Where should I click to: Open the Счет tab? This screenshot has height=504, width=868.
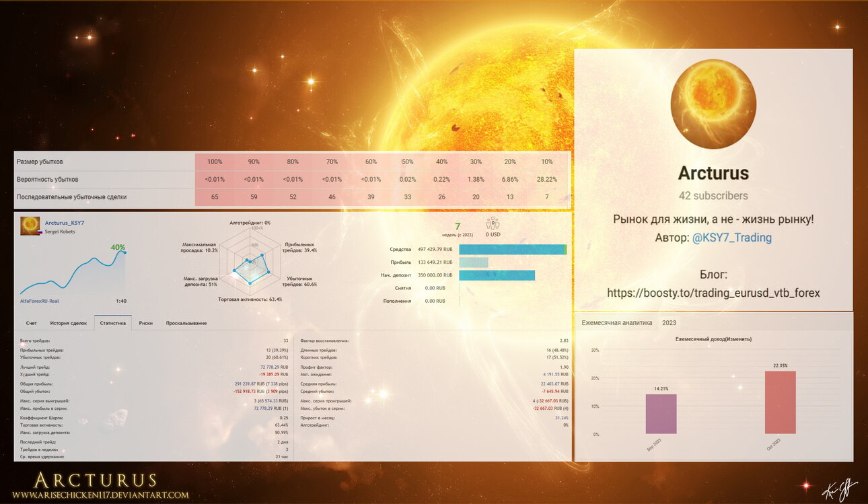coord(32,323)
